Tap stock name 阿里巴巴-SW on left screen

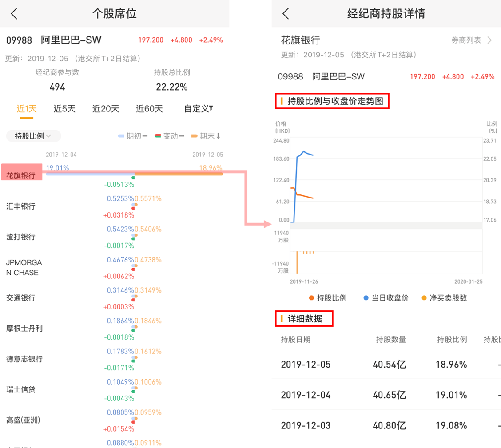tap(71, 40)
